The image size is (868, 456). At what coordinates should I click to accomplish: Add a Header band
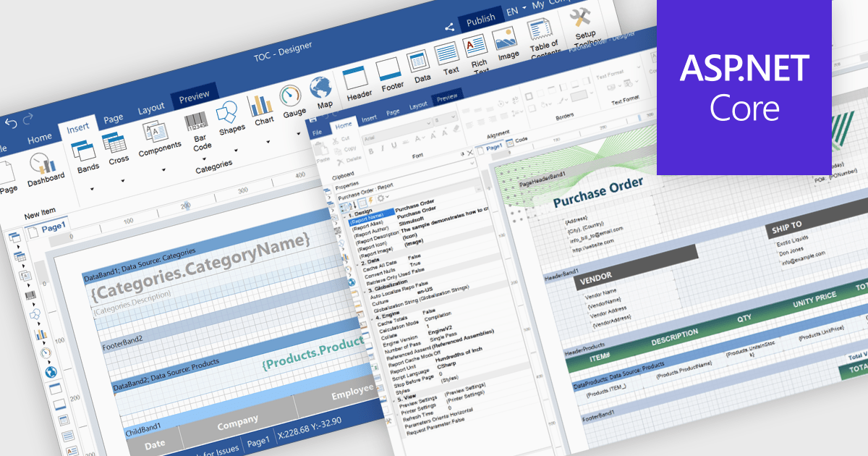[357, 83]
